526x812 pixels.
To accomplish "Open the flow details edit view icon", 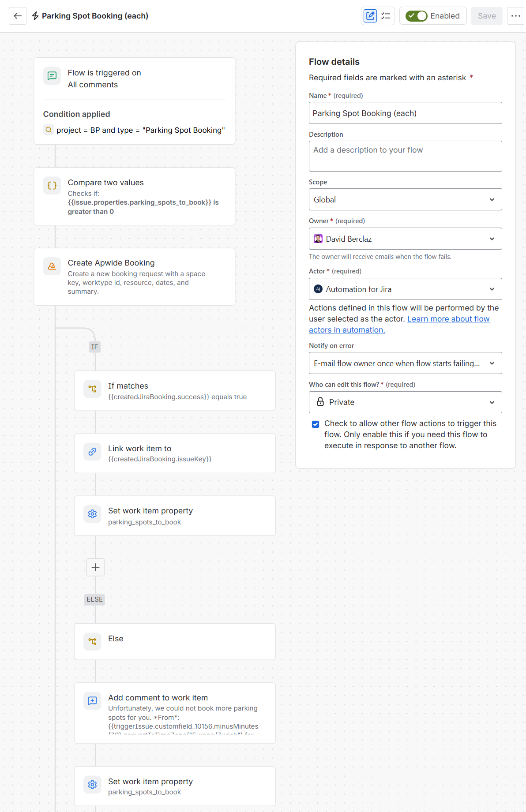I will pos(370,16).
